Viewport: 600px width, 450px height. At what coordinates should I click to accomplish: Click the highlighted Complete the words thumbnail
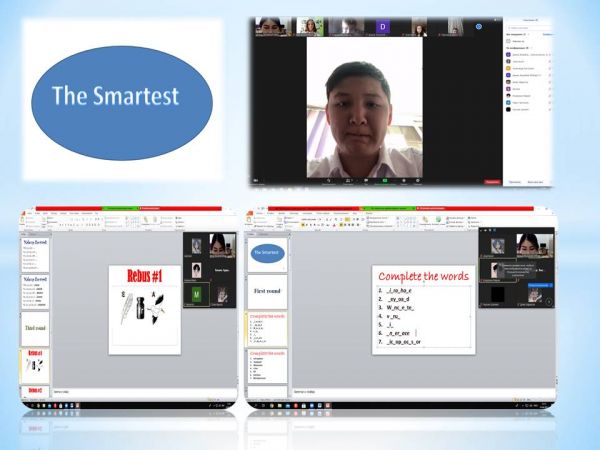(267, 328)
